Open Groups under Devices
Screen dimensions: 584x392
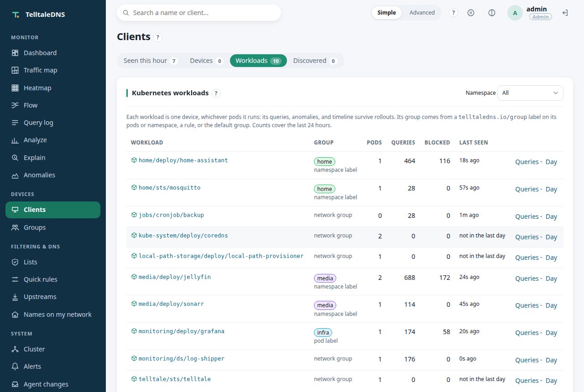tap(53, 227)
